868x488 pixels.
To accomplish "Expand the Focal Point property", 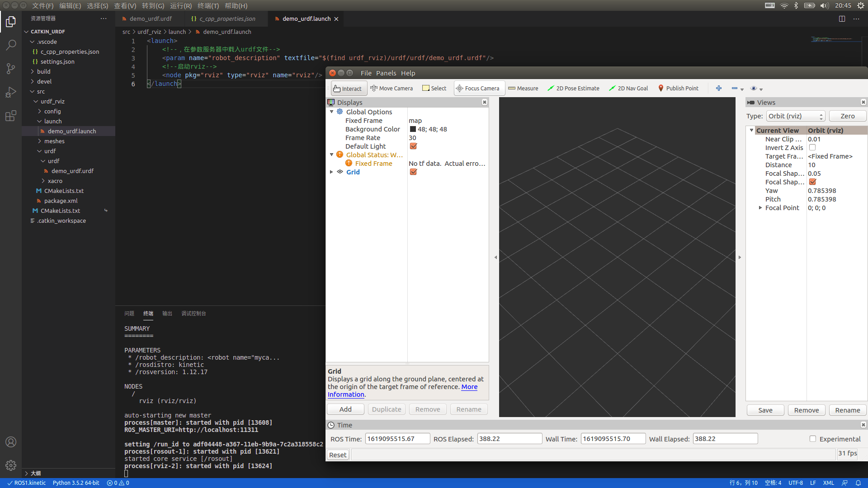I will (x=760, y=208).
